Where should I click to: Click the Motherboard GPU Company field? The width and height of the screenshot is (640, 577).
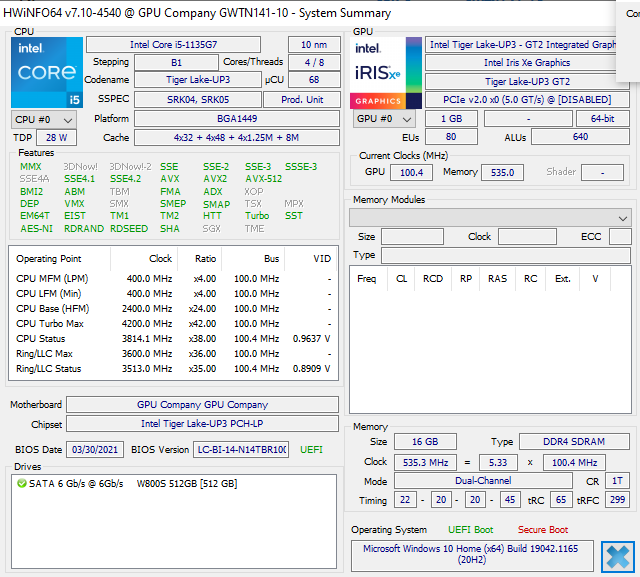(x=202, y=404)
